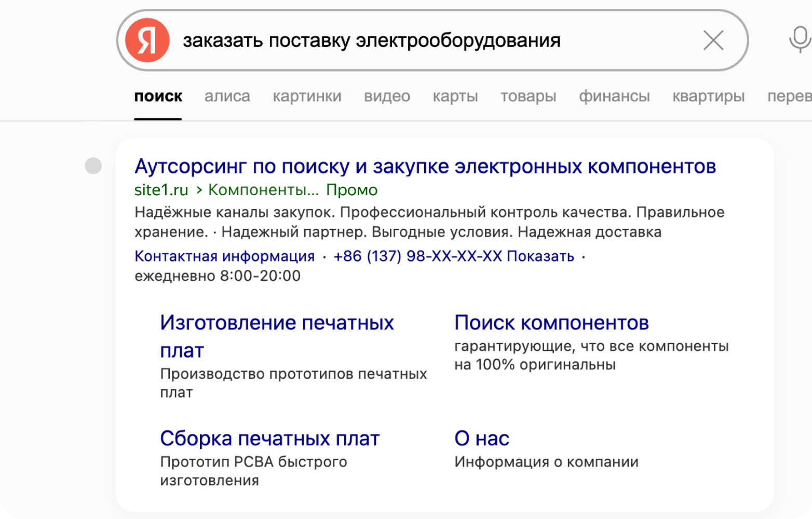812x519 pixels.
Task: Open the О нас sitelink
Action: [482, 439]
